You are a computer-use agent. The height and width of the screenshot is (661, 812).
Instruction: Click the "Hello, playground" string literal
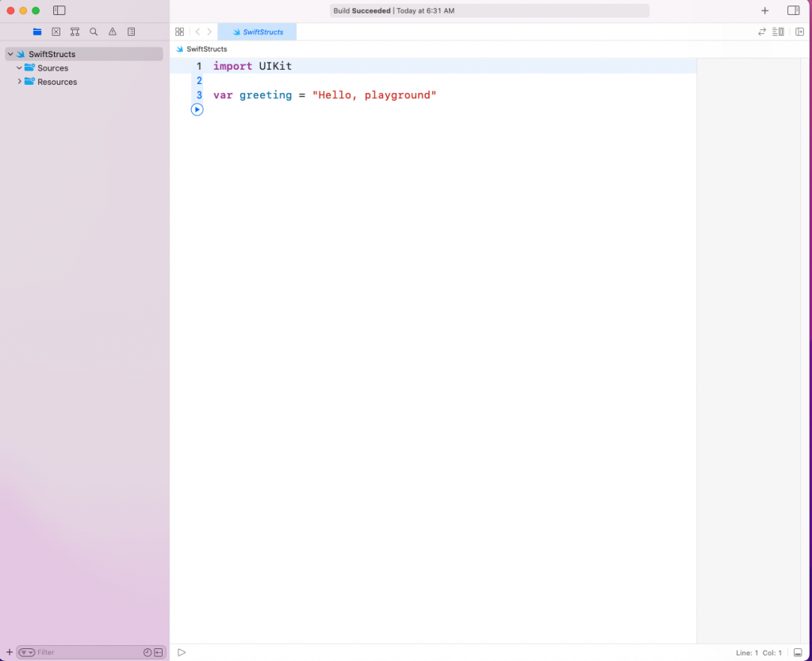374,95
